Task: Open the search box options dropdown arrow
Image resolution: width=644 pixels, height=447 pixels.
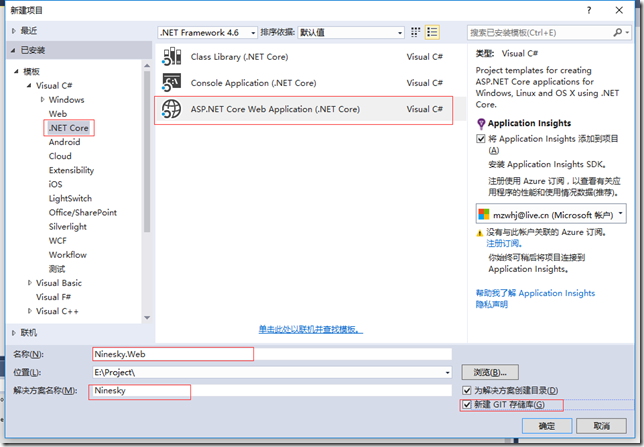Action: point(627,32)
